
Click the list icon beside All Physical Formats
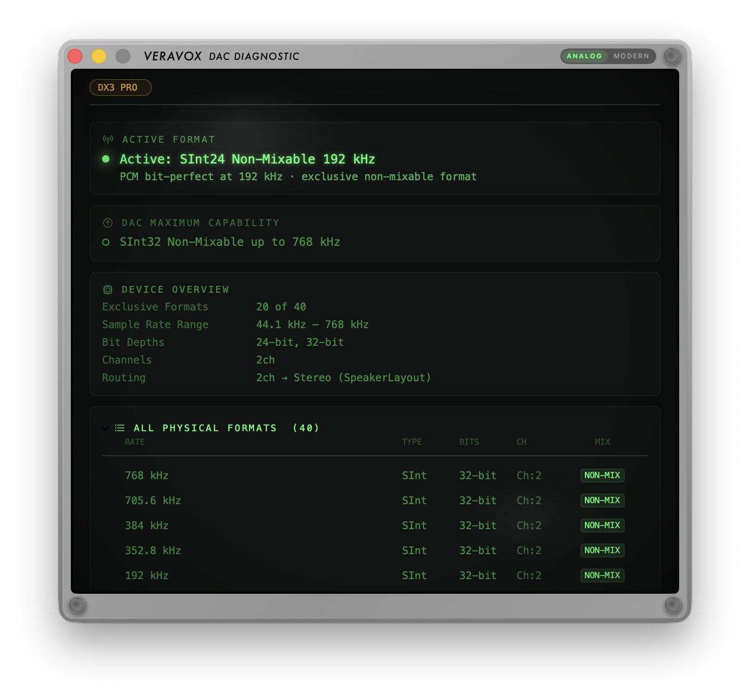[x=120, y=428]
